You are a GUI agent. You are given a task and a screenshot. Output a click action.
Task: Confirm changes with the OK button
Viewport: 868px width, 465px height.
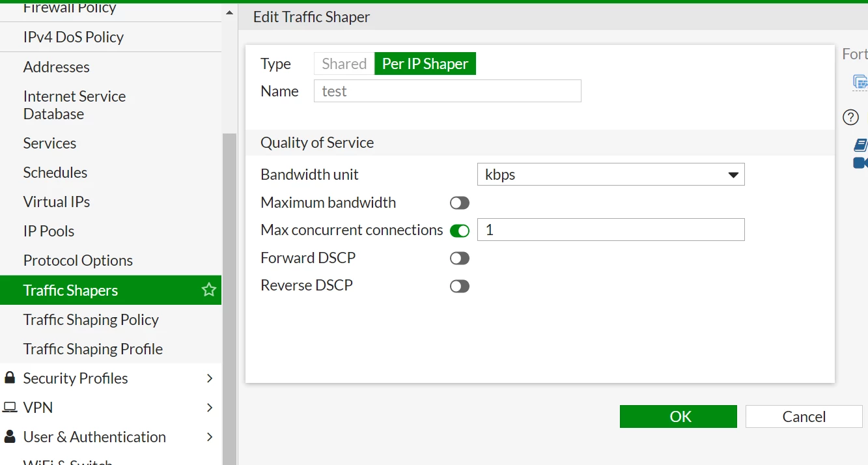678,417
